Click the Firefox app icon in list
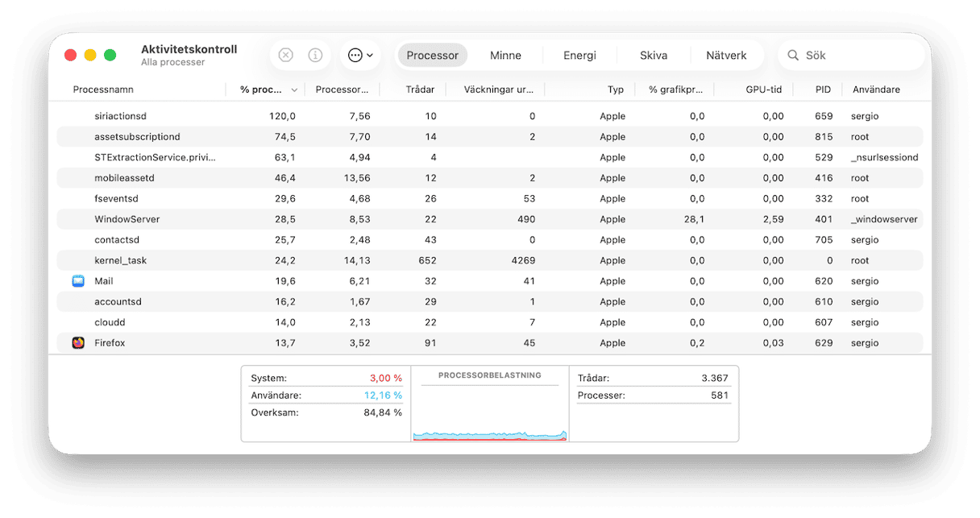Screen dimensions: 980x518 pos(78,343)
